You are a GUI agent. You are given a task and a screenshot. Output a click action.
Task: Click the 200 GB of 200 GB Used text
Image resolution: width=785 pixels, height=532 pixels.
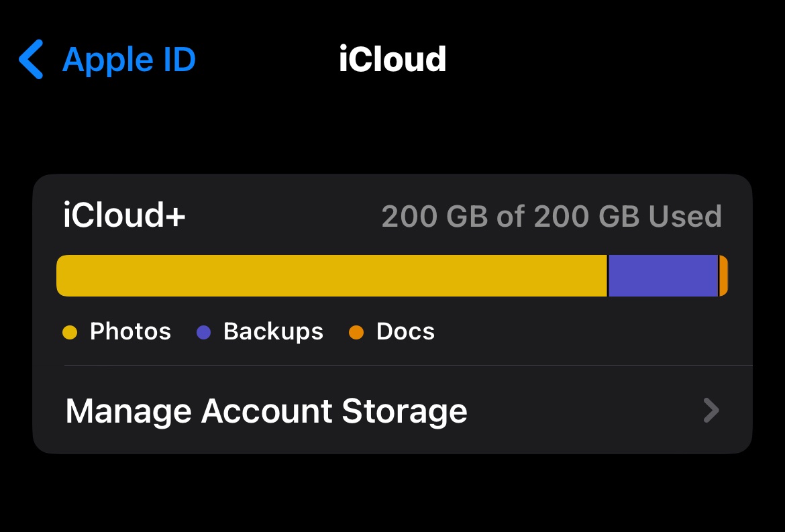pyautogui.click(x=552, y=216)
